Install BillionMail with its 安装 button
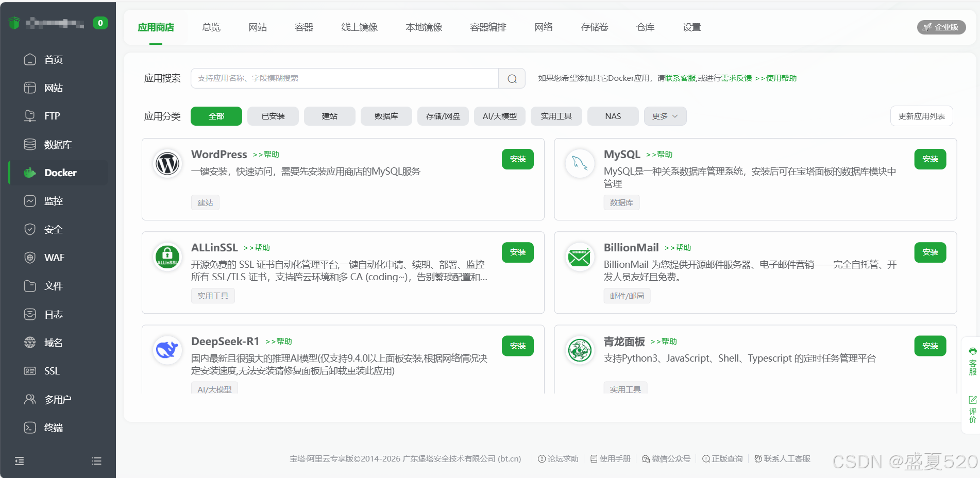 point(930,252)
